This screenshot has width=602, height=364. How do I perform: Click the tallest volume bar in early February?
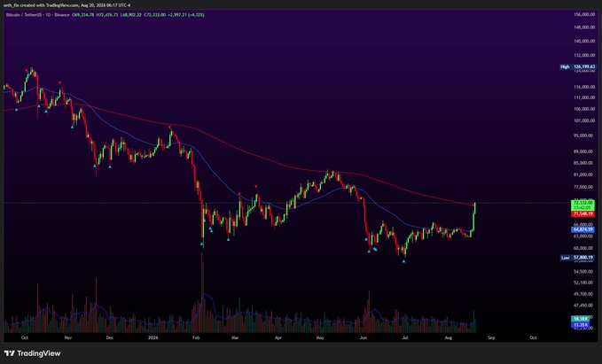click(x=202, y=292)
